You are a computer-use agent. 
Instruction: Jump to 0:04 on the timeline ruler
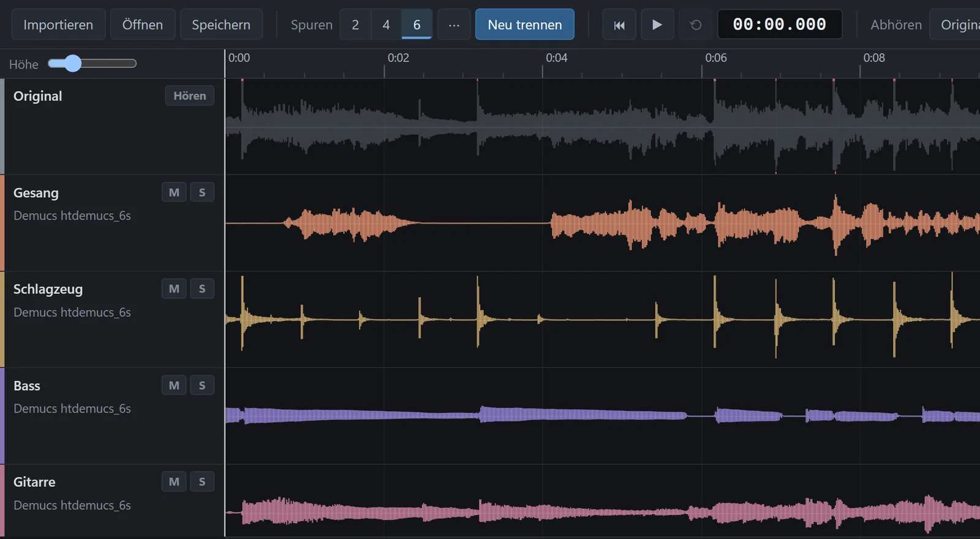pyautogui.click(x=556, y=58)
